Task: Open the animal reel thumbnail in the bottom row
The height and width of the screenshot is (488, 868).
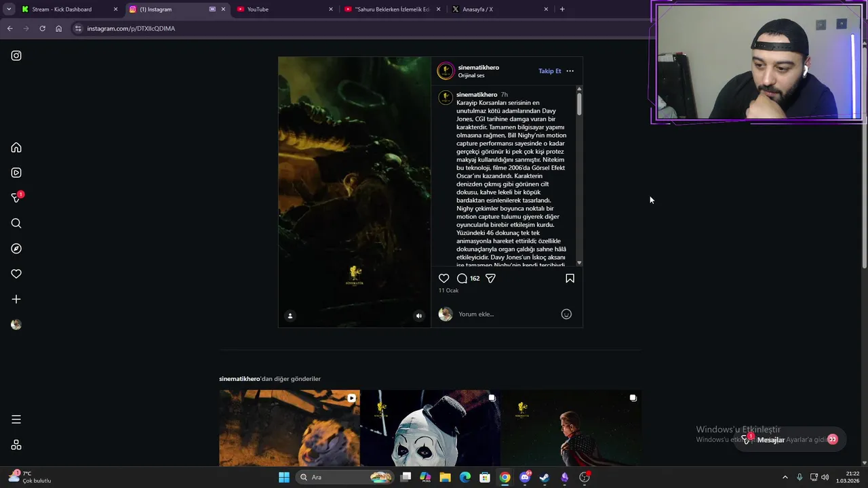Action: tap(290, 428)
